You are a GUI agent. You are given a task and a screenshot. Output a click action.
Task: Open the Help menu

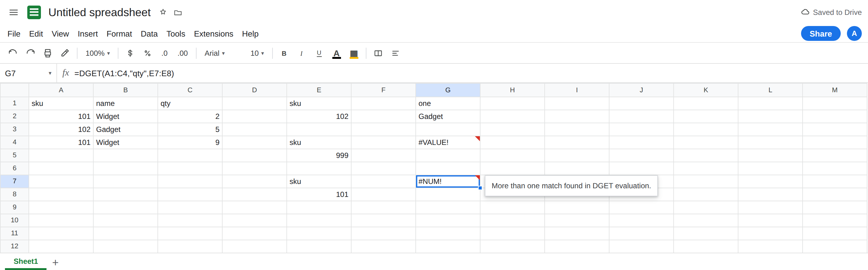(250, 34)
